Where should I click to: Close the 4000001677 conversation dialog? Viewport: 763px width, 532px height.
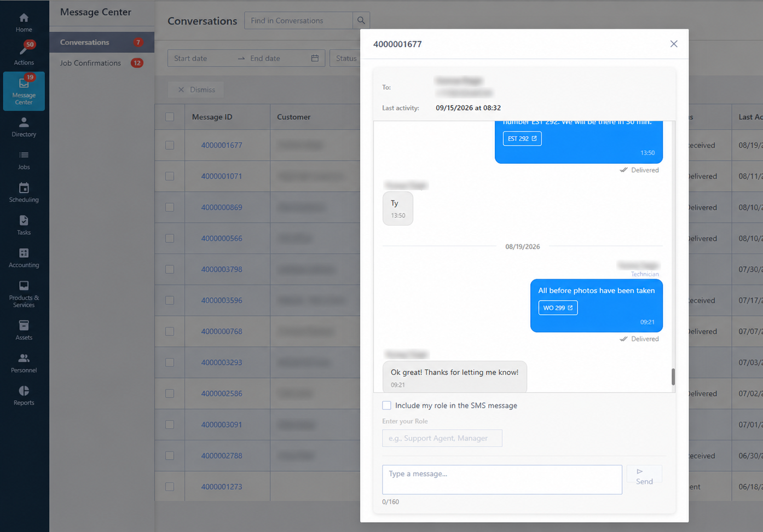pyautogui.click(x=674, y=44)
